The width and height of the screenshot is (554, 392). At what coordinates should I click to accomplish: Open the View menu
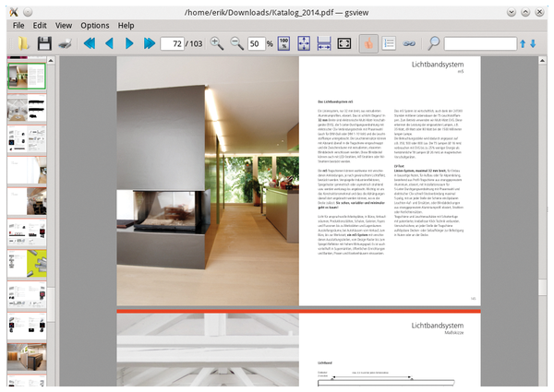click(64, 26)
